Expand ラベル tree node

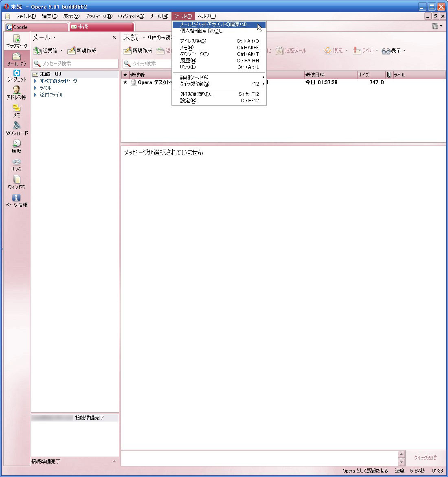[35, 88]
